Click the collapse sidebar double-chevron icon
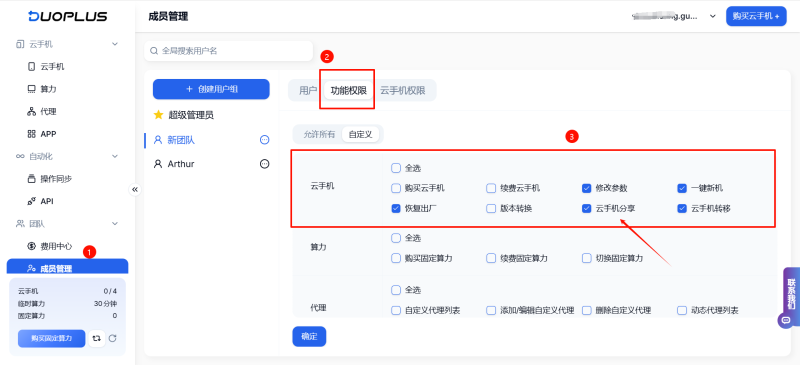 135,189
